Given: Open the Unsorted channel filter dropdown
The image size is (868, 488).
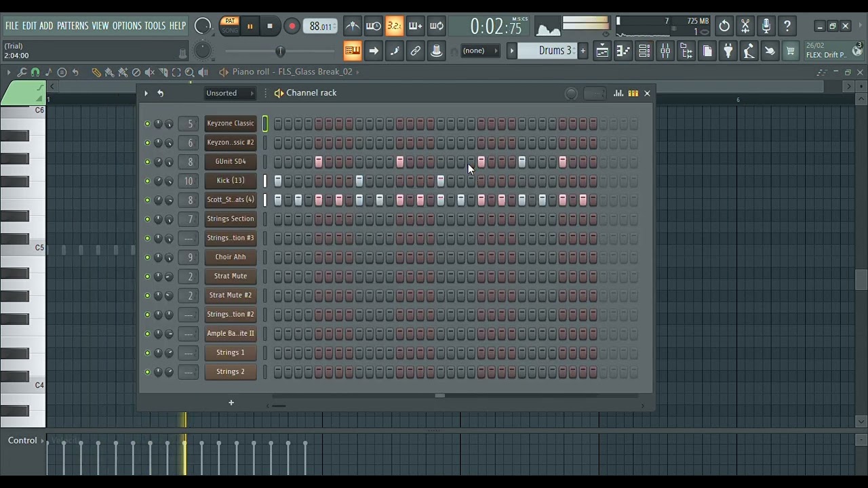Looking at the screenshot, I should coord(230,94).
